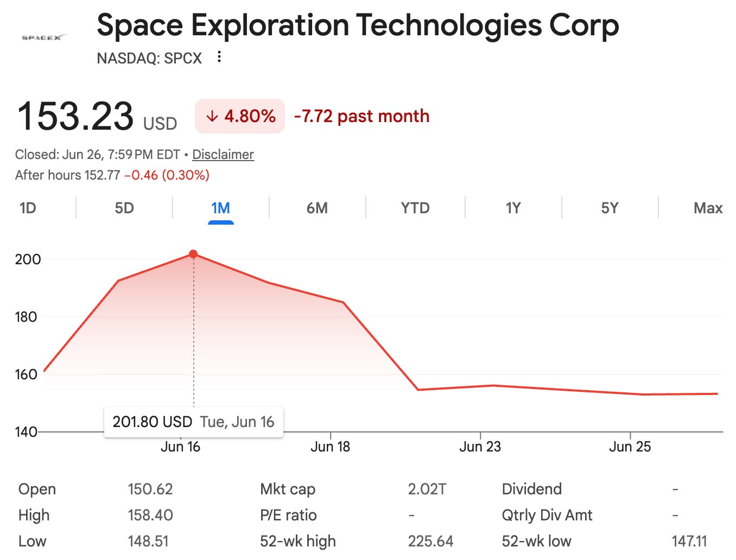Screen dimensions: 736x560
Task: Click the 4.80% change badge
Action: (x=240, y=116)
